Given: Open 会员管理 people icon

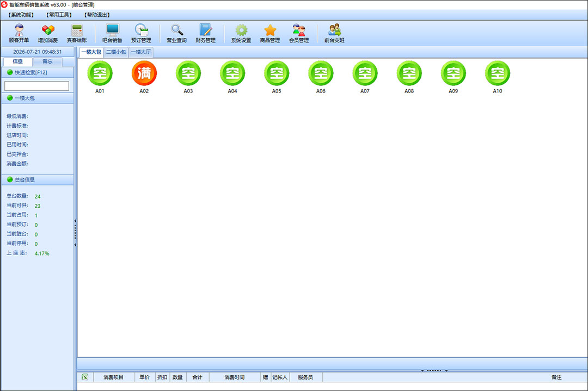Looking at the screenshot, I should click(299, 33).
